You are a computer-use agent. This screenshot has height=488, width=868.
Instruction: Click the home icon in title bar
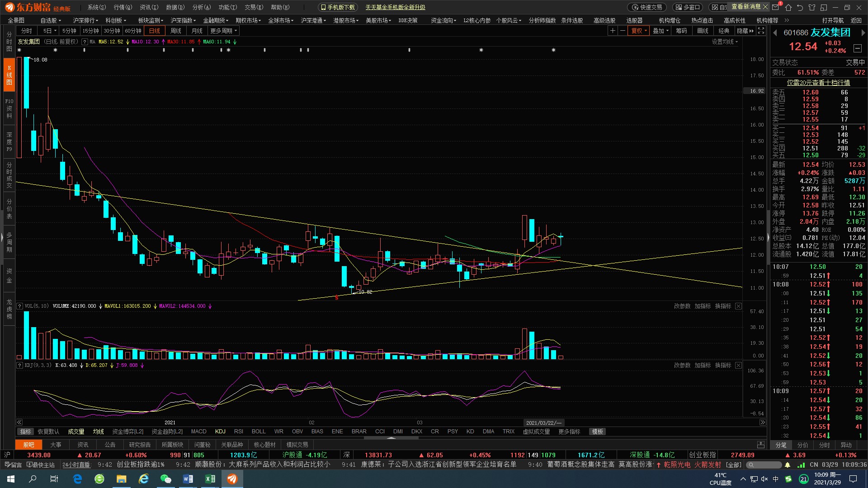click(x=788, y=7)
